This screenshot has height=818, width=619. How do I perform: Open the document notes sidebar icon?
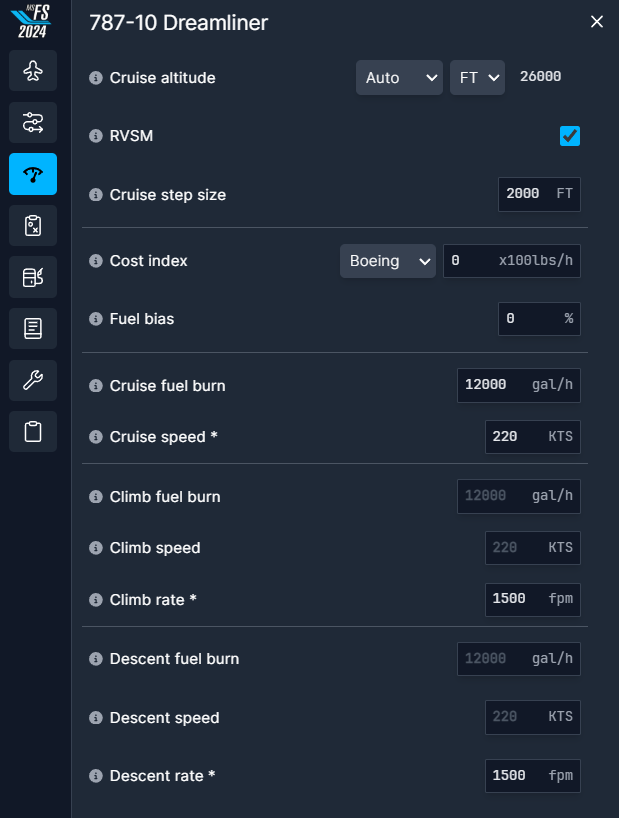pyautogui.click(x=33, y=329)
